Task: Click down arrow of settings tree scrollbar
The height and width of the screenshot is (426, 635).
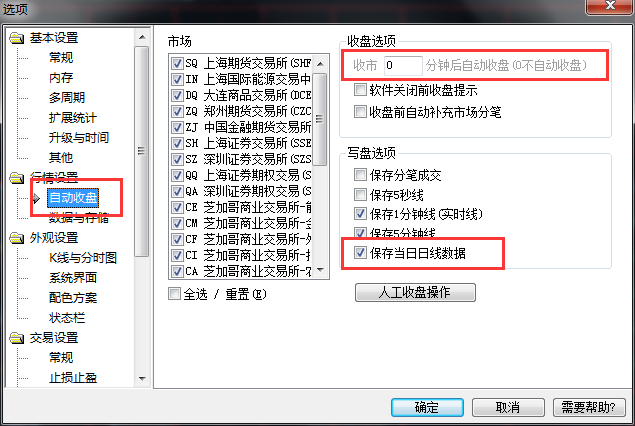Action: coord(142,379)
